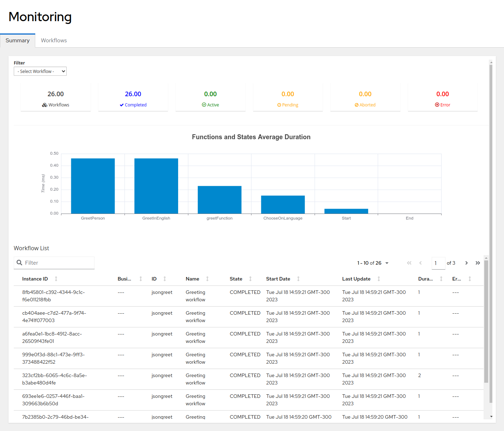Viewport: 504px width, 431px height.
Task: Click the checkmark icon beside Completed count
Action: pos(121,105)
